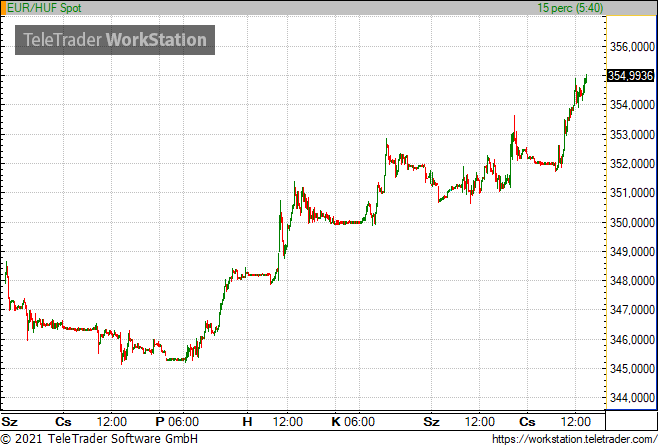
Task: Click the 347,0000 price axis label
Action: 632,310
